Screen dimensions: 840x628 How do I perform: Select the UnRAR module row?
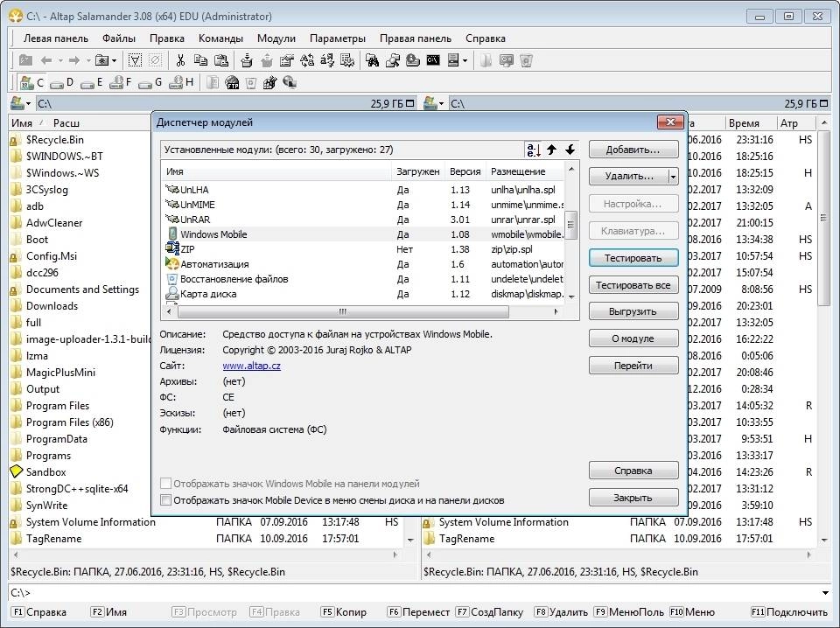tap(364, 220)
